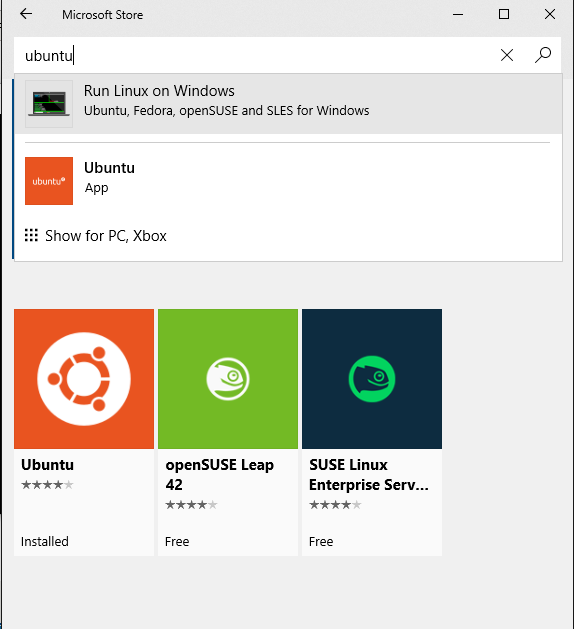The height and width of the screenshot is (629, 574).
Task: Open the Run Linux on Windows suggestion
Action: pos(288,103)
